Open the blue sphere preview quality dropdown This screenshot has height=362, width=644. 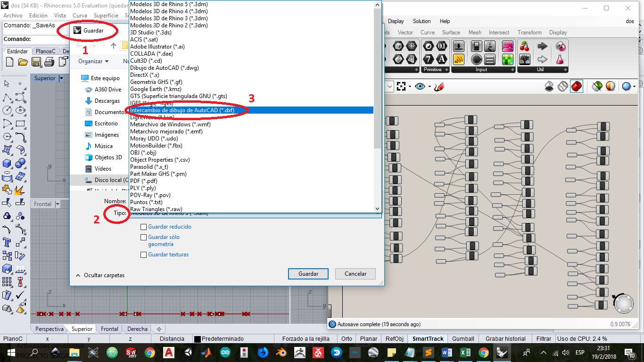[635, 86]
